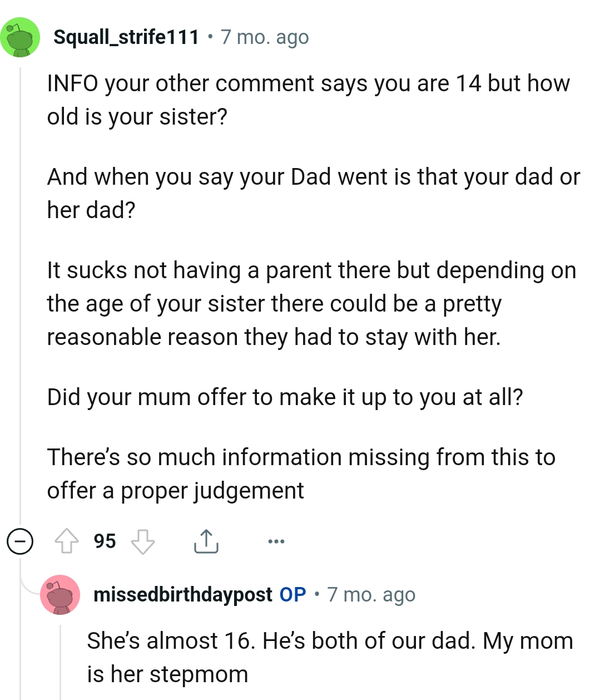The image size is (600, 700).
Task: Click missedbirthdaypost's pink snoo avatar
Action: click(x=61, y=594)
